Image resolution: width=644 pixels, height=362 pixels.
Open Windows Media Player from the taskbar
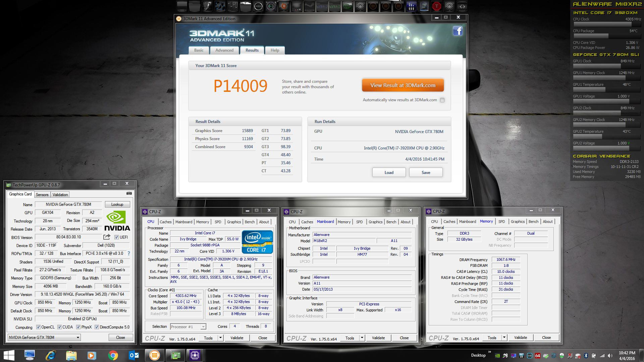point(92,355)
